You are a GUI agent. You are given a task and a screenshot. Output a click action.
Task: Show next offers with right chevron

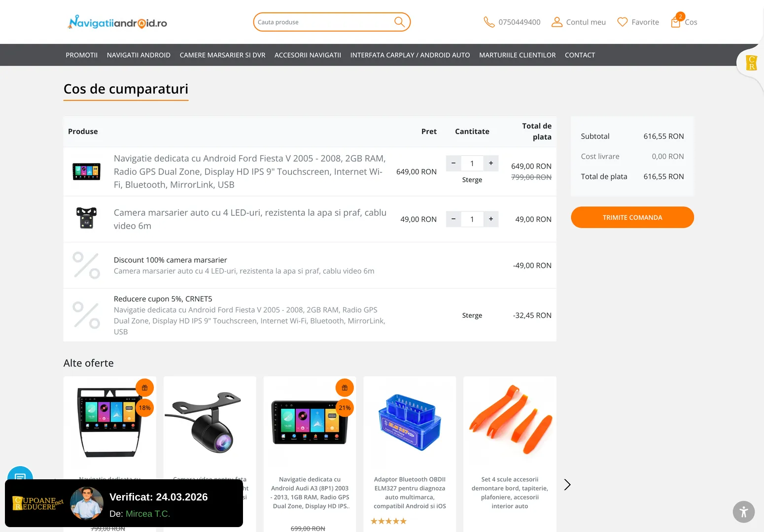567,485
